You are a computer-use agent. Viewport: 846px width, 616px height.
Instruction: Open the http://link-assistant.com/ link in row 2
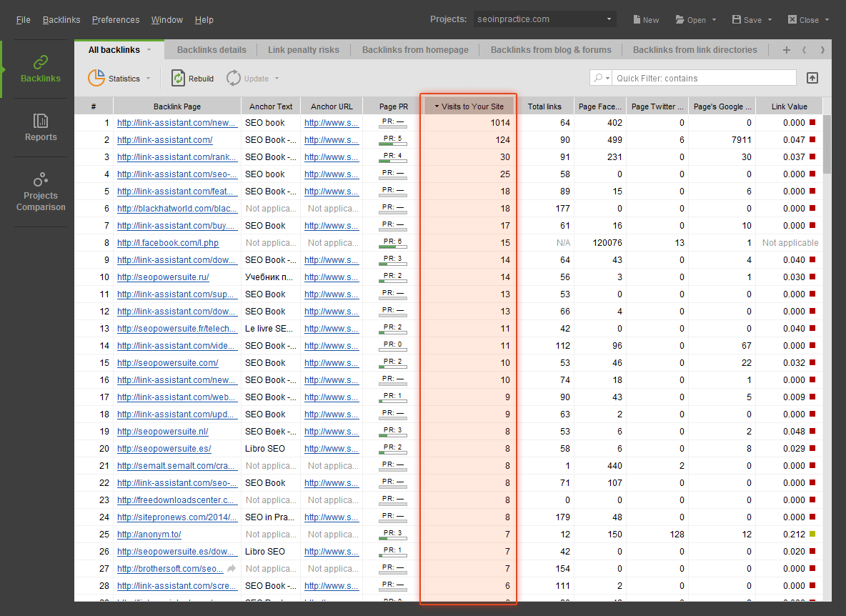tap(164, 139)
